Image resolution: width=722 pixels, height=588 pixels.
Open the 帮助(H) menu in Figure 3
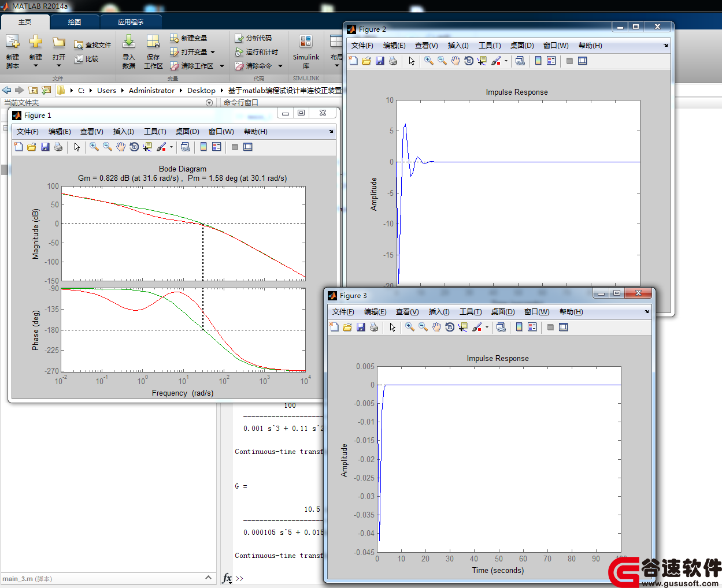tap(571, 312)
